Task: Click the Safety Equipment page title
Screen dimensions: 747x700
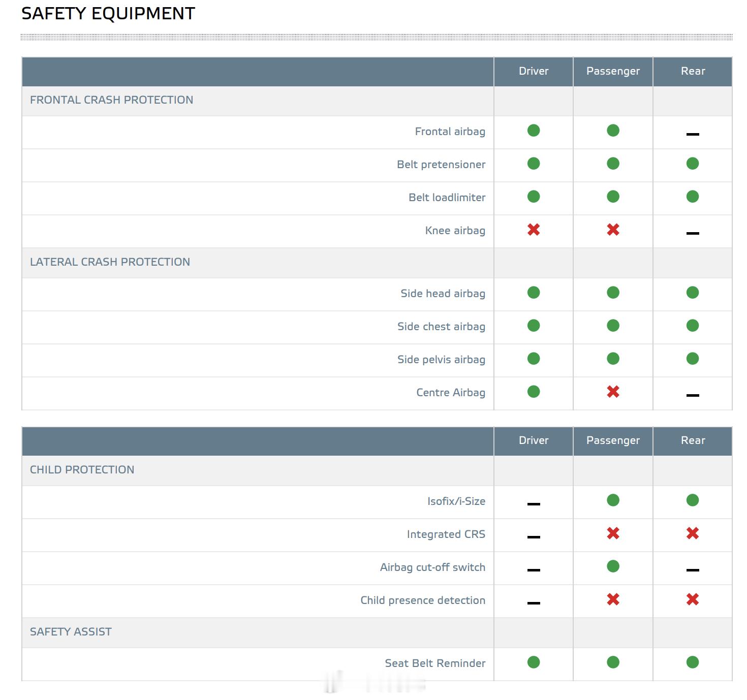Action: click(108, 14)
